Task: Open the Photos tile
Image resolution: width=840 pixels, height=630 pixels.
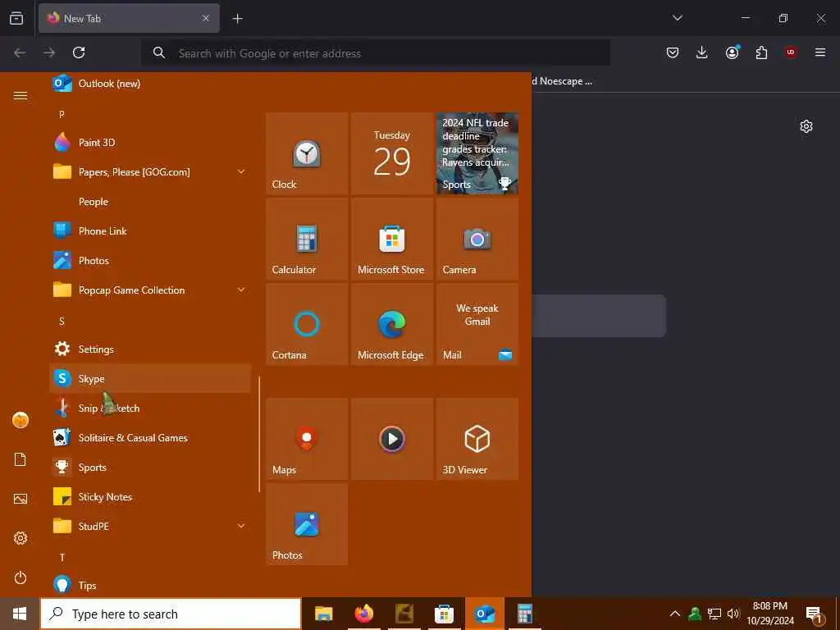Action: coord(307,524)
